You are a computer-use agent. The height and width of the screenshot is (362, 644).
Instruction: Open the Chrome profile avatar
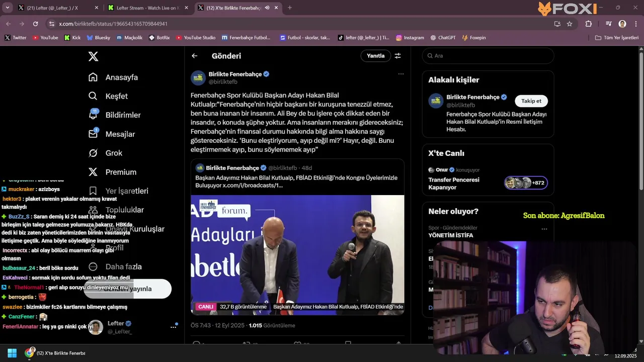click(622, 24)
